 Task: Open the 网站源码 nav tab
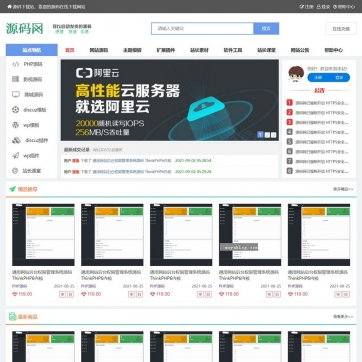[x=99, y=50]
